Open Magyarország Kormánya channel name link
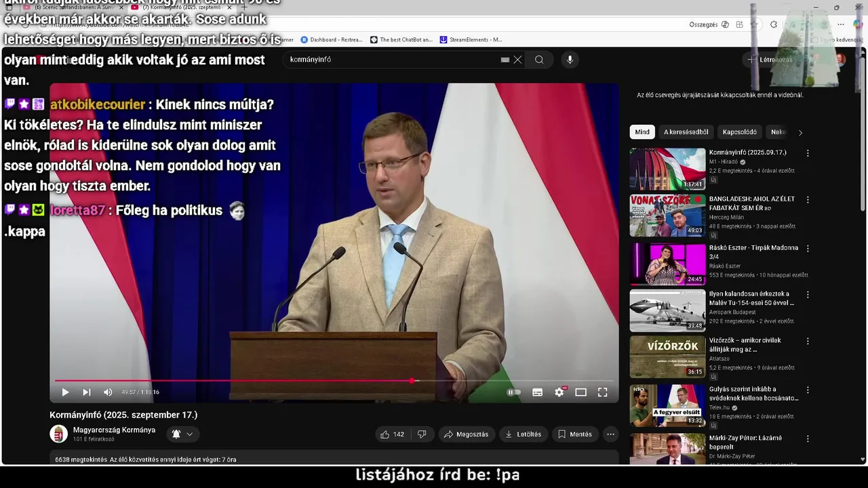The width and height of the screenshot is (868, 488). pos(114,430)
